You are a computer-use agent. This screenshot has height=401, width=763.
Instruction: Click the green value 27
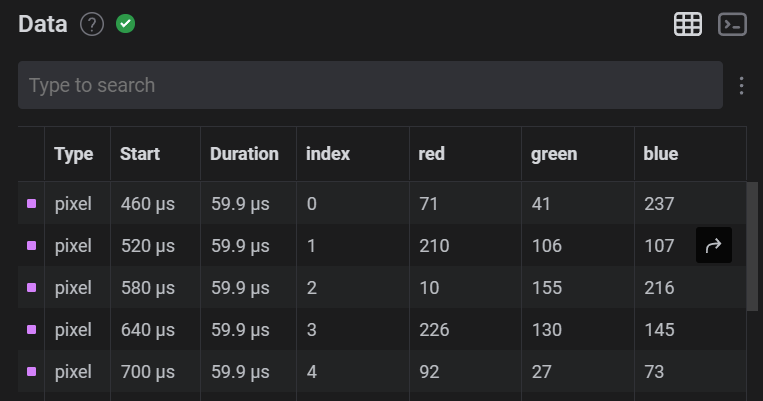coord(542,372)
